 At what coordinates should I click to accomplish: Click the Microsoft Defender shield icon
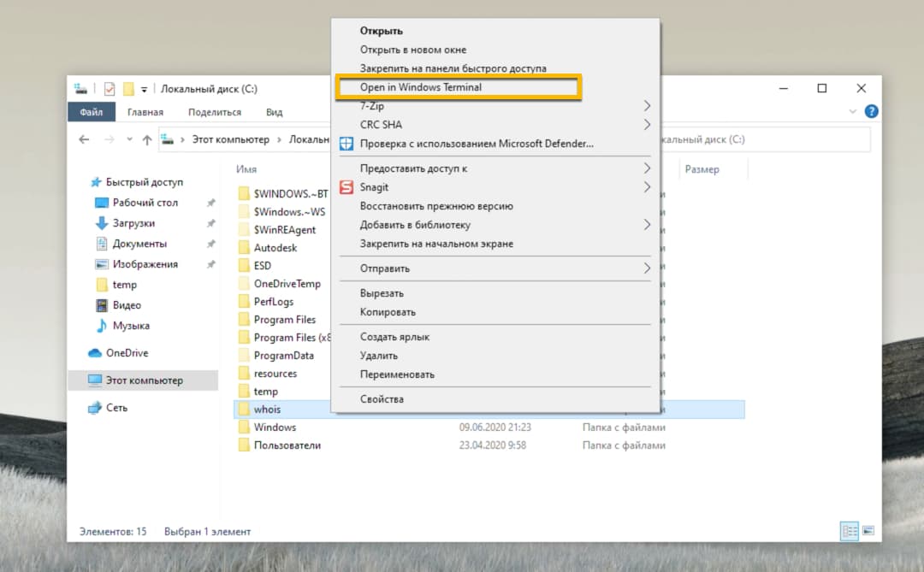tap(346, 144)
